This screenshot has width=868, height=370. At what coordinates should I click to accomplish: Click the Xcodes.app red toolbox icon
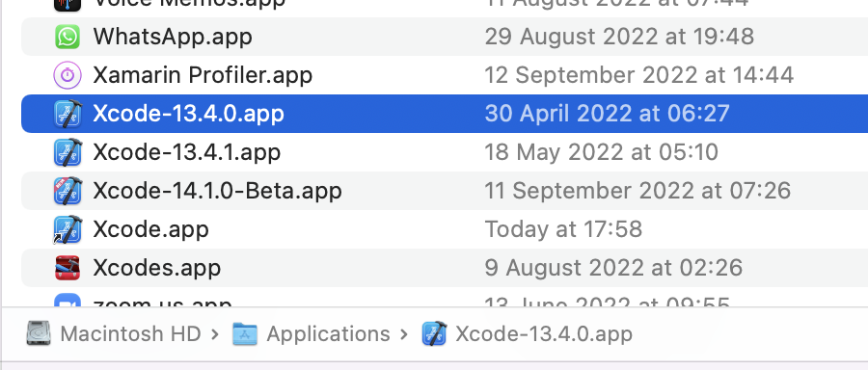coord(68,268)
